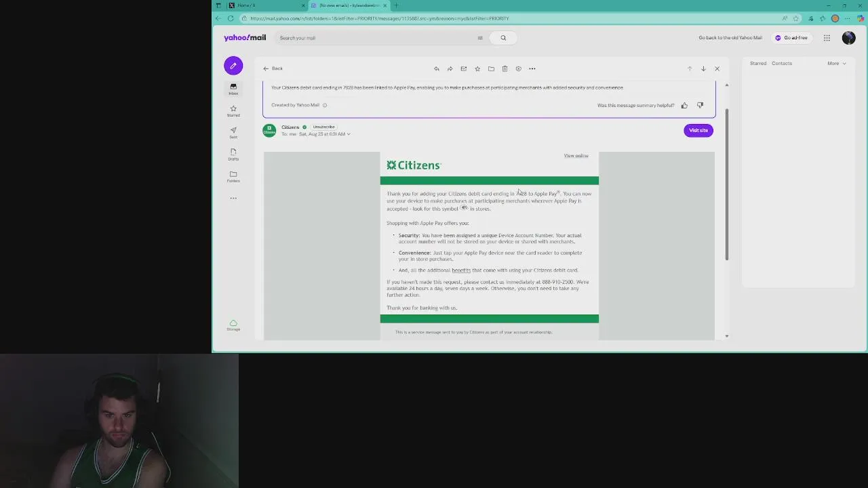Delete this email with trash icon
Image resolution: width=868 pixels, height=488 pixels.
pyautogui.click(x=505, y=68)
